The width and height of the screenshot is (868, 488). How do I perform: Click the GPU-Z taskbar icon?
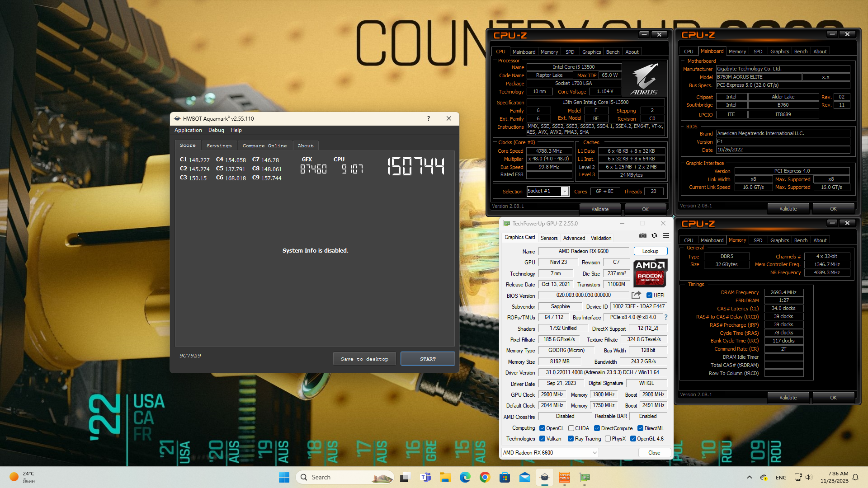[585, 477]
